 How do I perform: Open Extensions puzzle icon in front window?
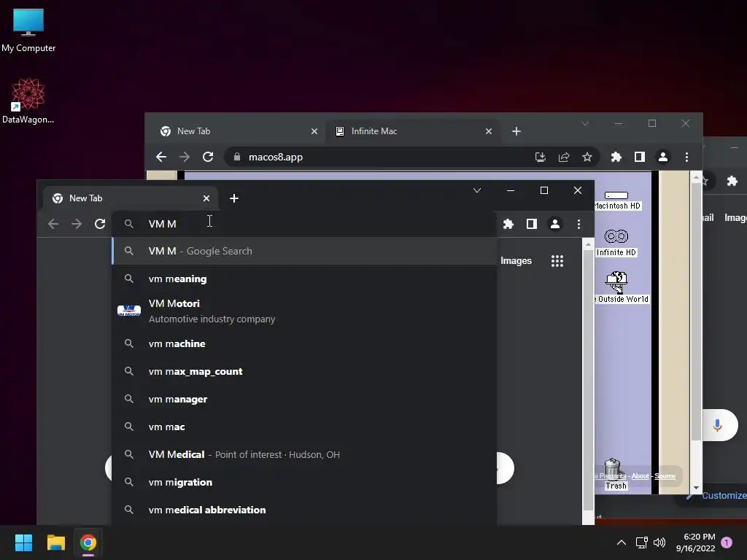tap(508, 224)
